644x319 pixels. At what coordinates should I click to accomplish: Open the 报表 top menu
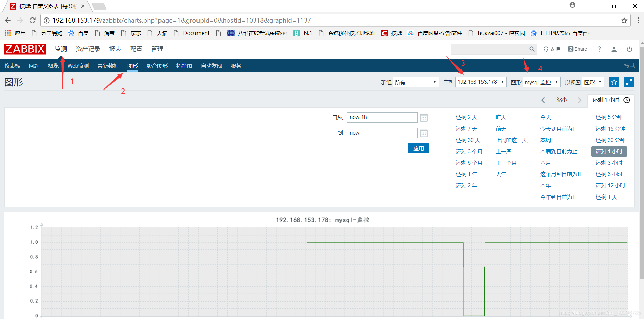point(115,49)
